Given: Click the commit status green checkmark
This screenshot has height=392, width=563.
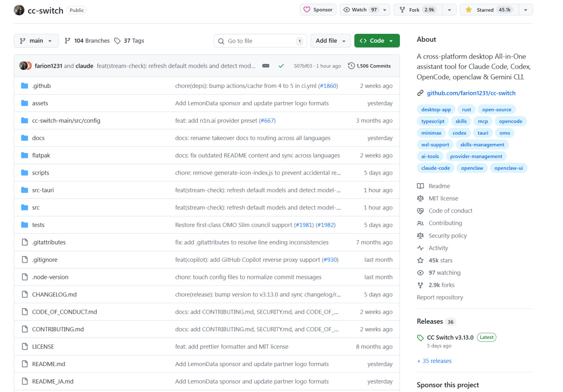Looking at the screenshot, I should (x=281, y=66).
